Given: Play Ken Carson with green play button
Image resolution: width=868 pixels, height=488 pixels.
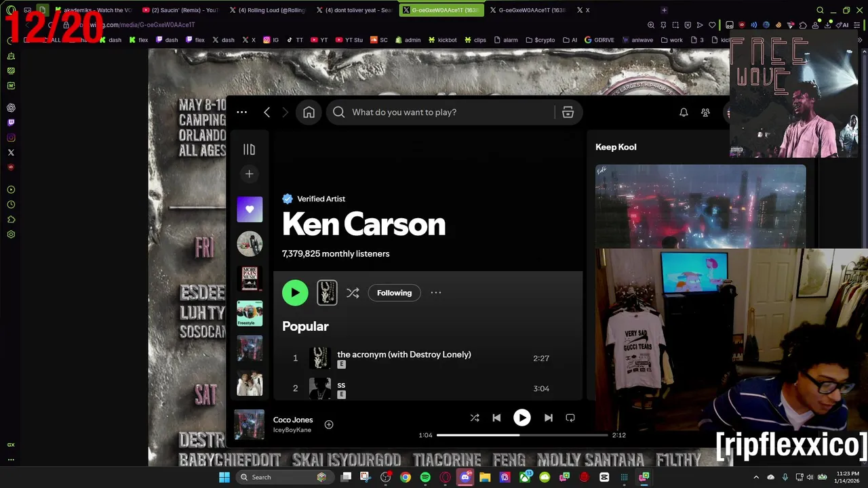Looking at the screenshot, I should [x=295, y=293].
